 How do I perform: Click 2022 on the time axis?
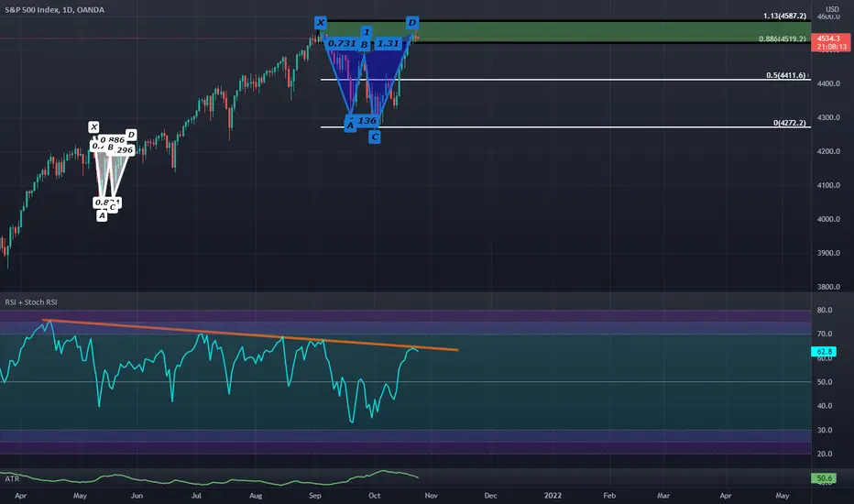tap(553, 496)
